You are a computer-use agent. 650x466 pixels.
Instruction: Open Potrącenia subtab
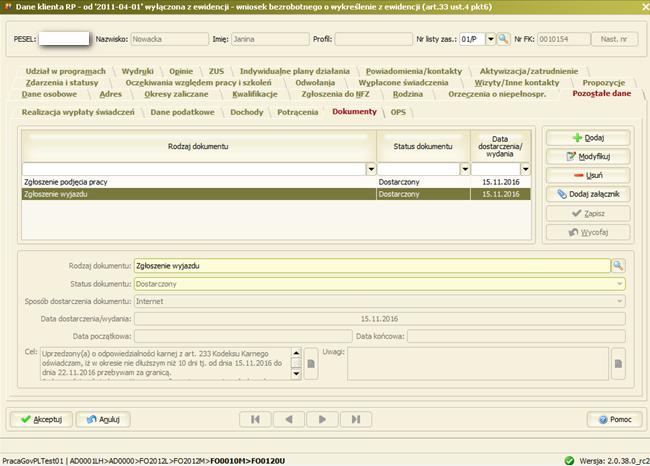pyautogui.click(x=298, y=112)
